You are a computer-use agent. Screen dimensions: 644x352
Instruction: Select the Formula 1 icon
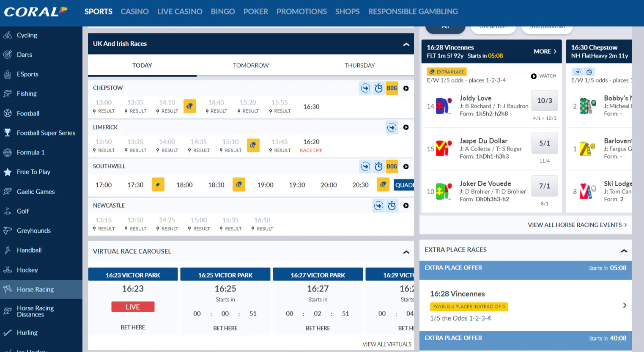(8, 152)
